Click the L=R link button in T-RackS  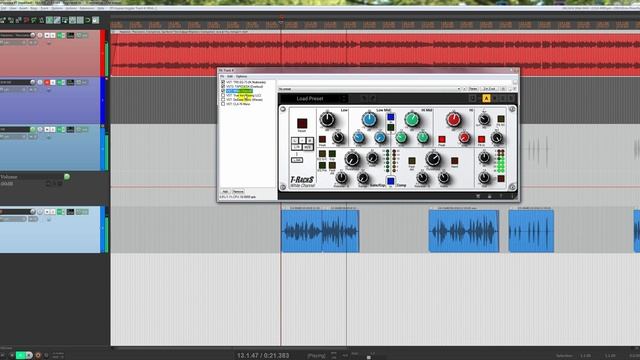[x=297, y=160]
